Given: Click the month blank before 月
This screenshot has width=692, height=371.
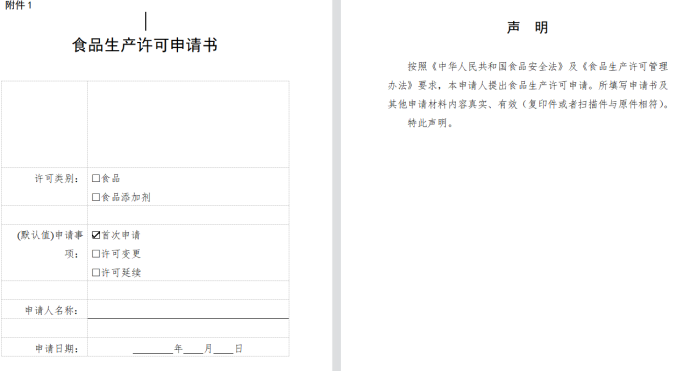Looking at the screenshot, I should pyautogui.click(x=193, y=349).
